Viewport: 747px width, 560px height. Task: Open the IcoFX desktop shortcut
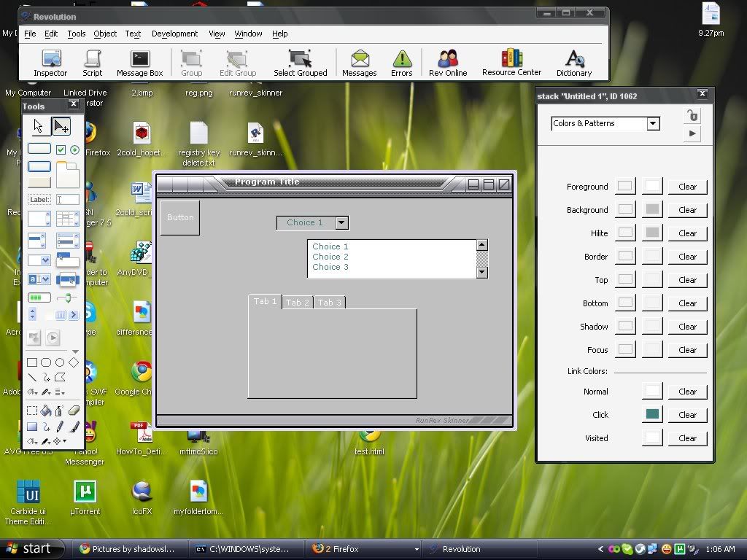pyautogui.click(x=142, y=498)
